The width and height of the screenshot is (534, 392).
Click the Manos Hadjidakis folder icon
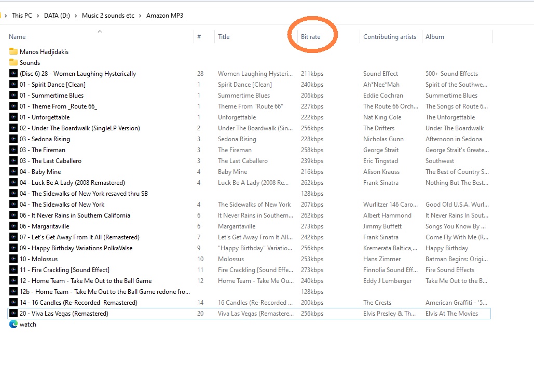[13, 51]
